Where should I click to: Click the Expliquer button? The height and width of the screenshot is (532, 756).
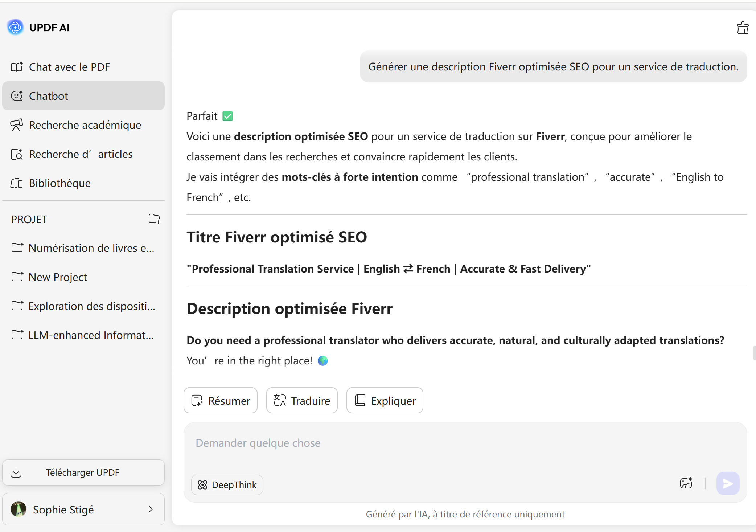[385, 401]
